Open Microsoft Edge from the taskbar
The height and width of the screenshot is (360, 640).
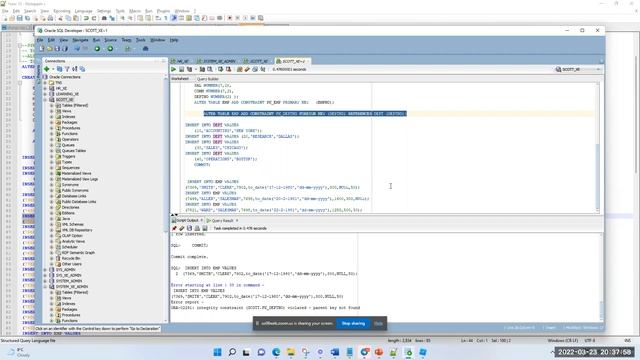[x=276, y=352]
